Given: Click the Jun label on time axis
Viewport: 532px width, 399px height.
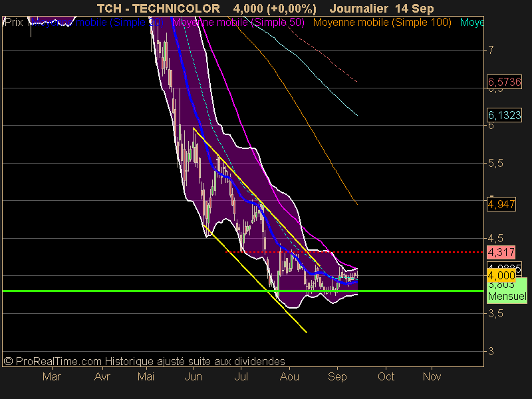Looking at the screenshot, I should [193, 376].
